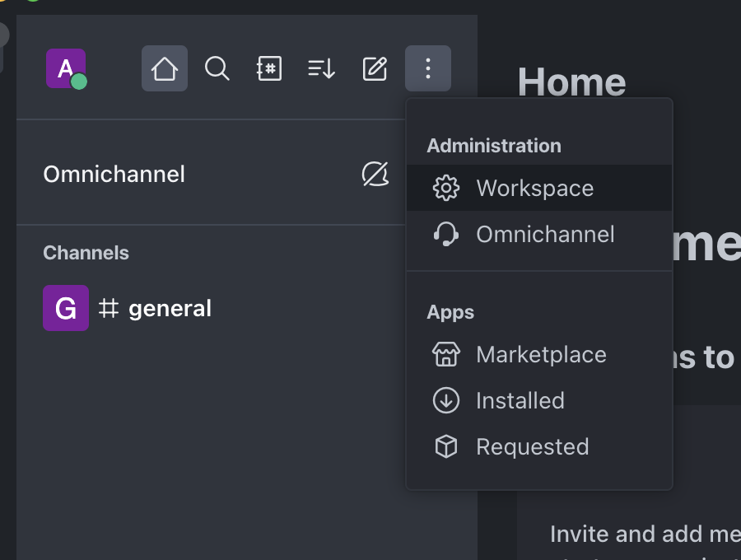The image size is (741, 560).
Task: Toggle the three-dot kebab menu
Action: pos(428,68)
